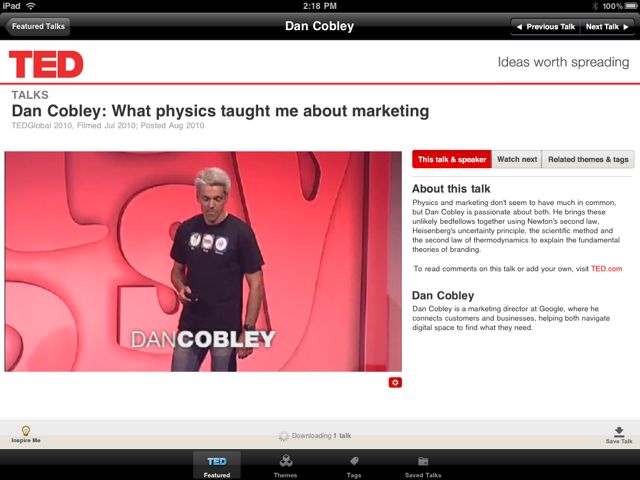Go to the Previous Talk
Image resolution: width=640 pixels, height=480 pixels.
pos(545,27)
